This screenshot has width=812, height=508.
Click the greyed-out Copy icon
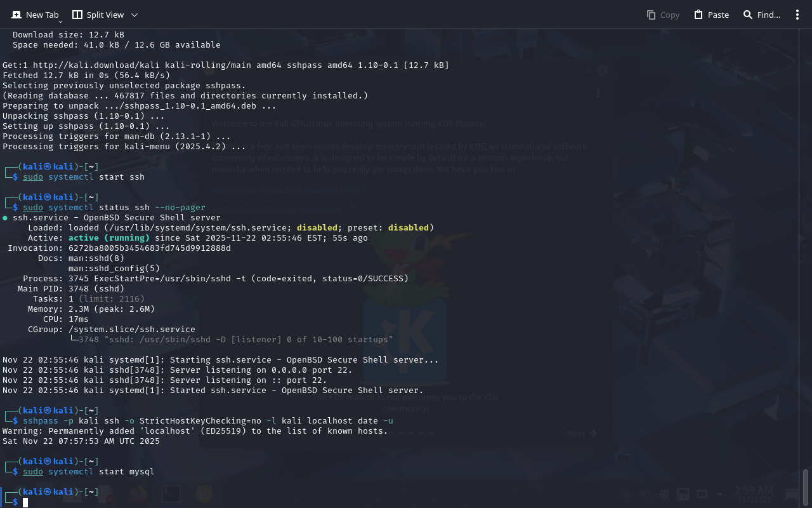click(x=651, y=15)
